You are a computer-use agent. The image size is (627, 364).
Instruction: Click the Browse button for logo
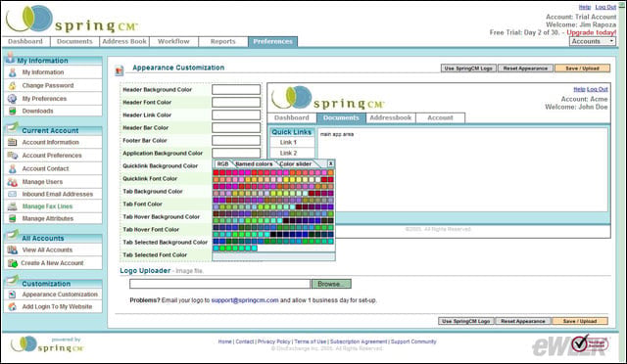click(x=331, y=284)
